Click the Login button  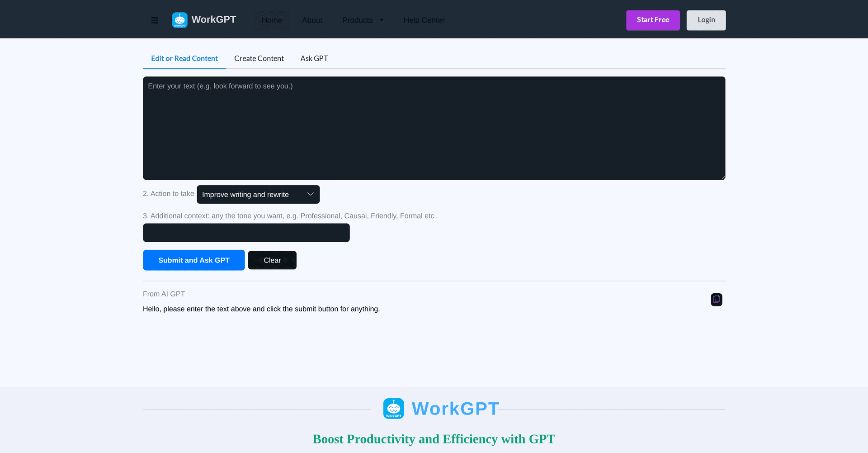706,20
